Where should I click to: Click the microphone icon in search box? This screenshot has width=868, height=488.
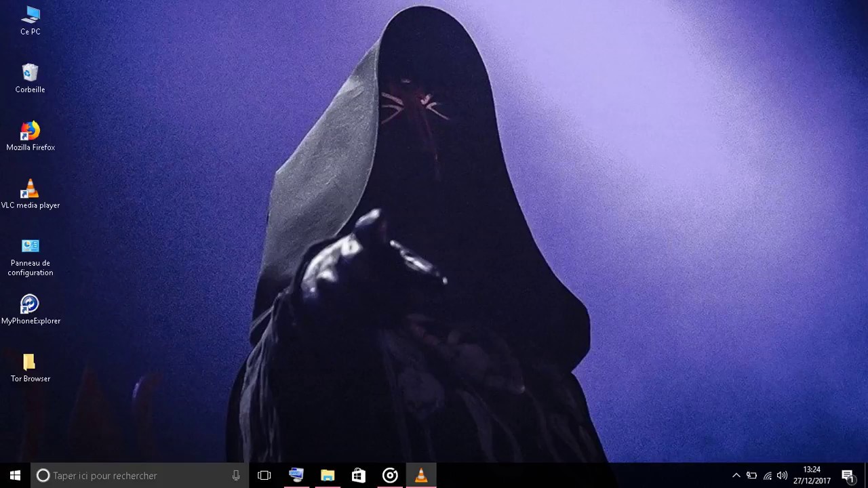236,476
